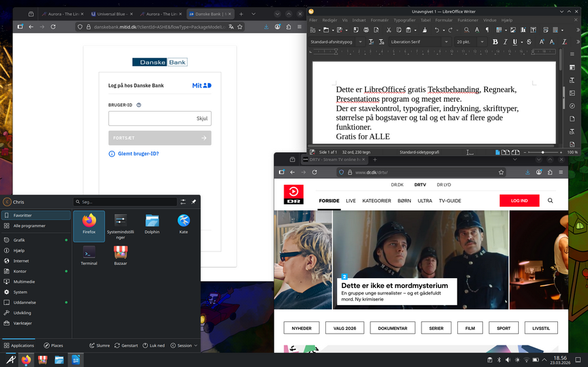
Task: Toggle Italic formatting in Writer toolbar
Action: (x=505, y=42)
